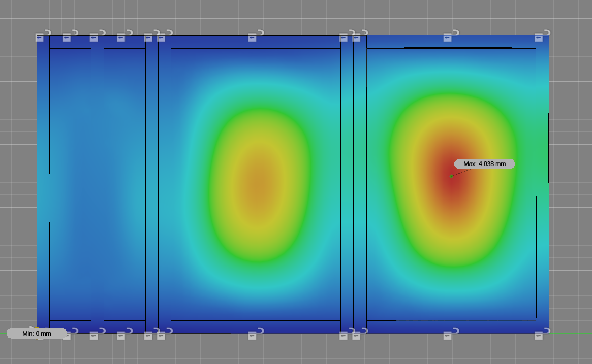592x364 pixels.
Task: Click lock icon above the right panel's center
Action: [448, 37]
